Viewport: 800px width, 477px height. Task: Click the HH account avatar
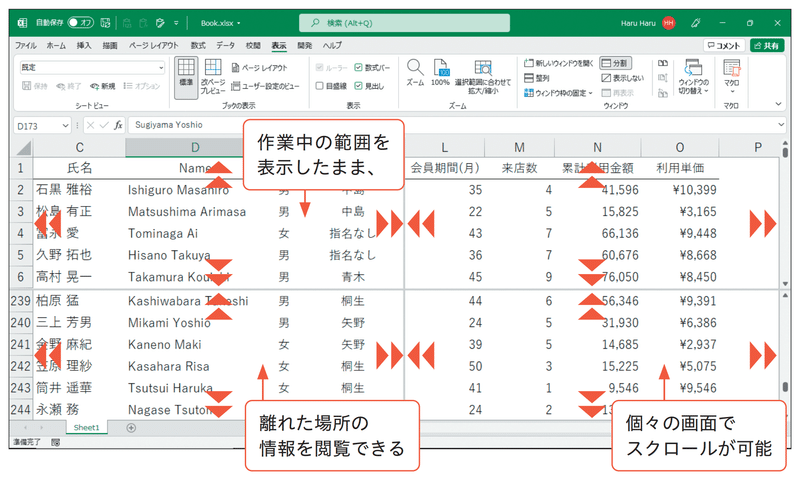668,23
